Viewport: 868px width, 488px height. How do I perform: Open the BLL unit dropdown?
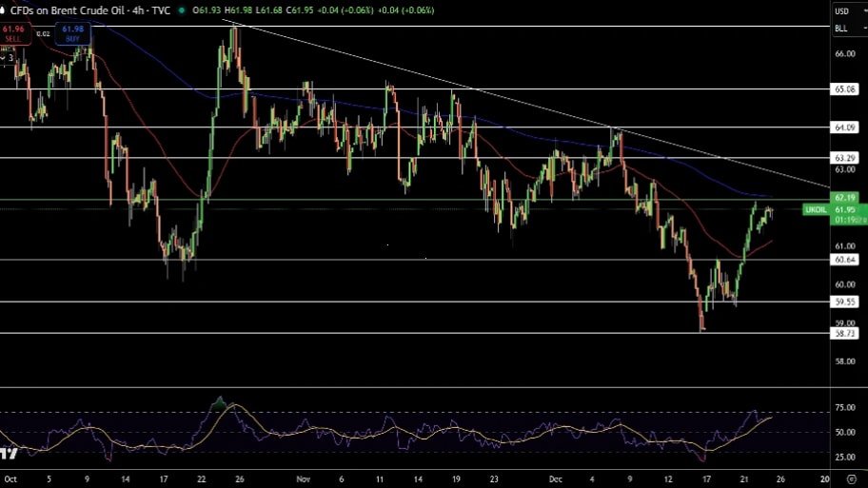[841, 28]
